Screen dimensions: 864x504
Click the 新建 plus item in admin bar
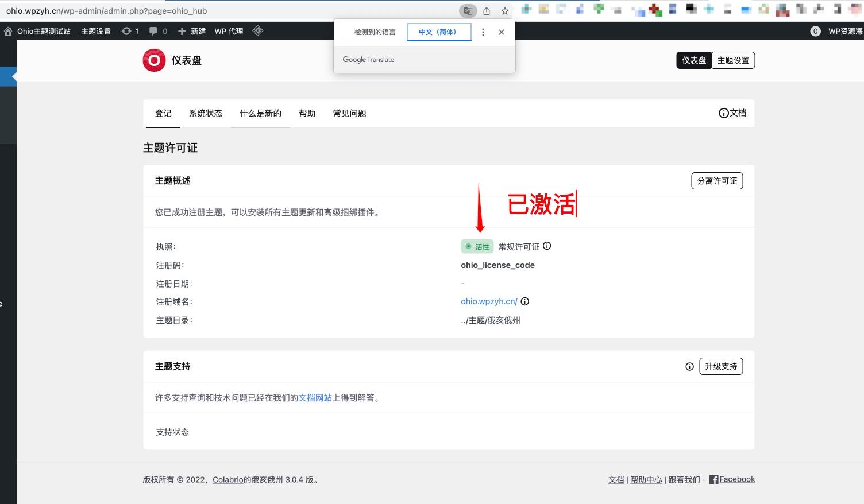click(x=192, y=32)
